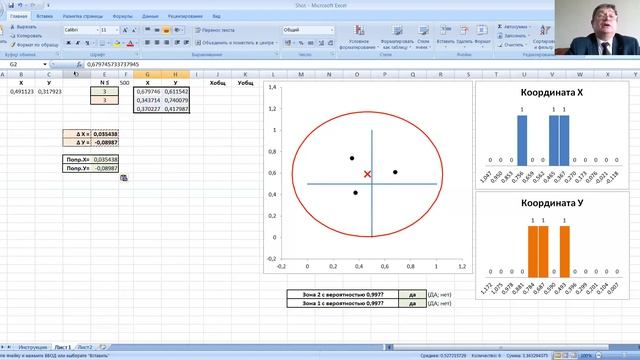Apply yellow fill color bucket
The height and width of the screenshot is (360, 640).
pos(117,43)
